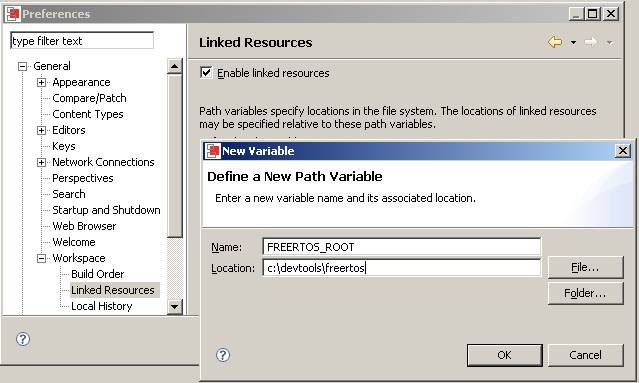
Task: Click the forward navigation arrow icon
Action: tap(591, 42)
